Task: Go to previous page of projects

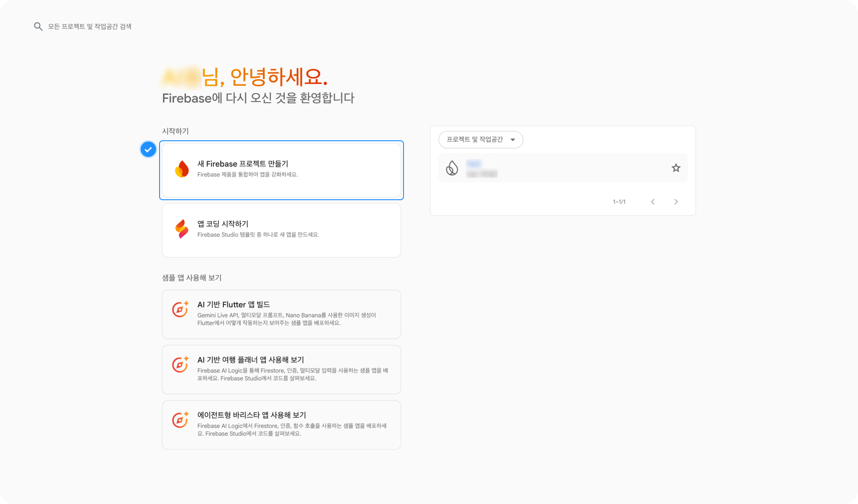Action: (x=653, y=202)
